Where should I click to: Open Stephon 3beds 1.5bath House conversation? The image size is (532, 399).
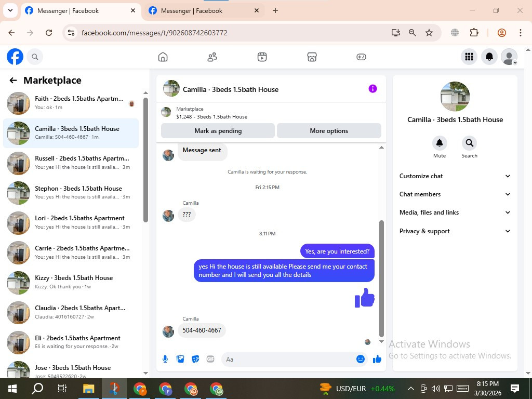71,193
